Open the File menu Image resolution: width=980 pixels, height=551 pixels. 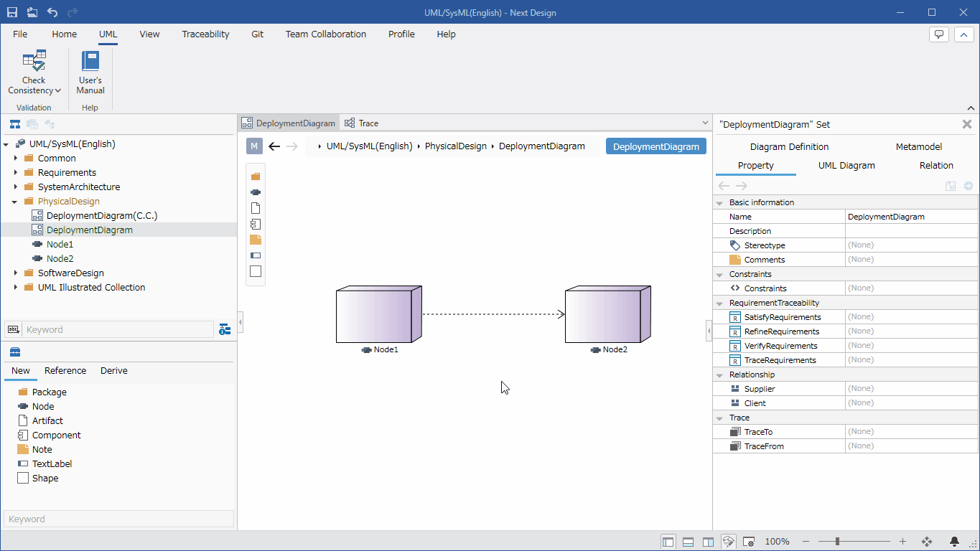(20, 34)
